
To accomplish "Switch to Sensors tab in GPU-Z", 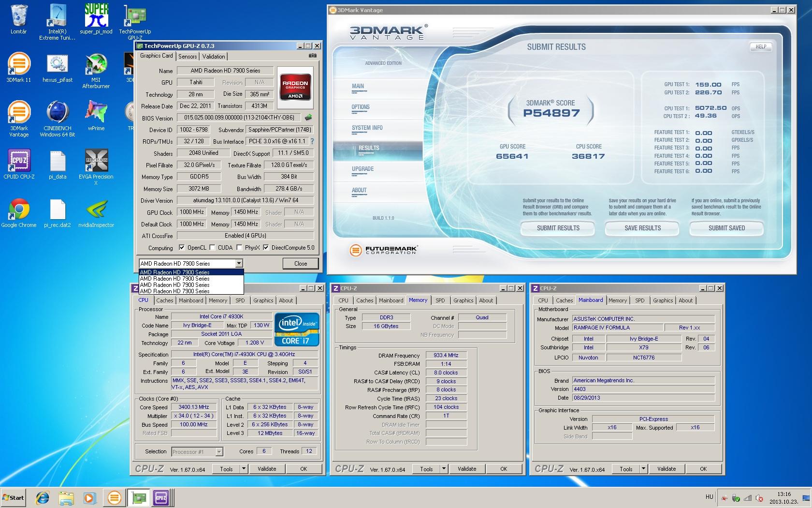I will (x=188, y=57).
